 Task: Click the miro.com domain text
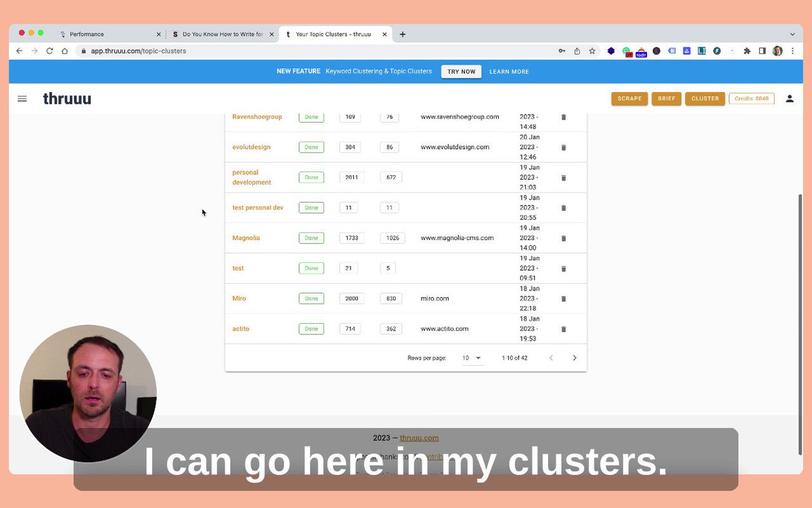coord(434,299)
